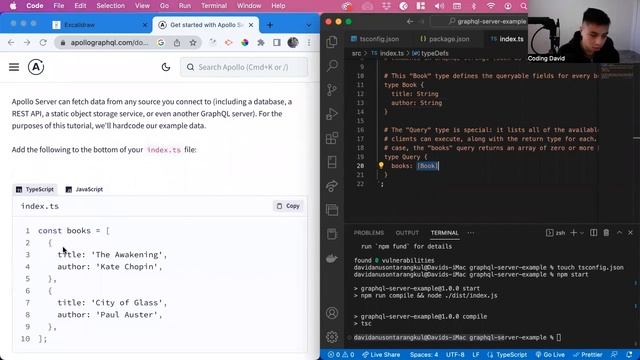Screen dimensions: 640x360
Task: Select the TERMINAL panel tab
Action: point(444,233)
